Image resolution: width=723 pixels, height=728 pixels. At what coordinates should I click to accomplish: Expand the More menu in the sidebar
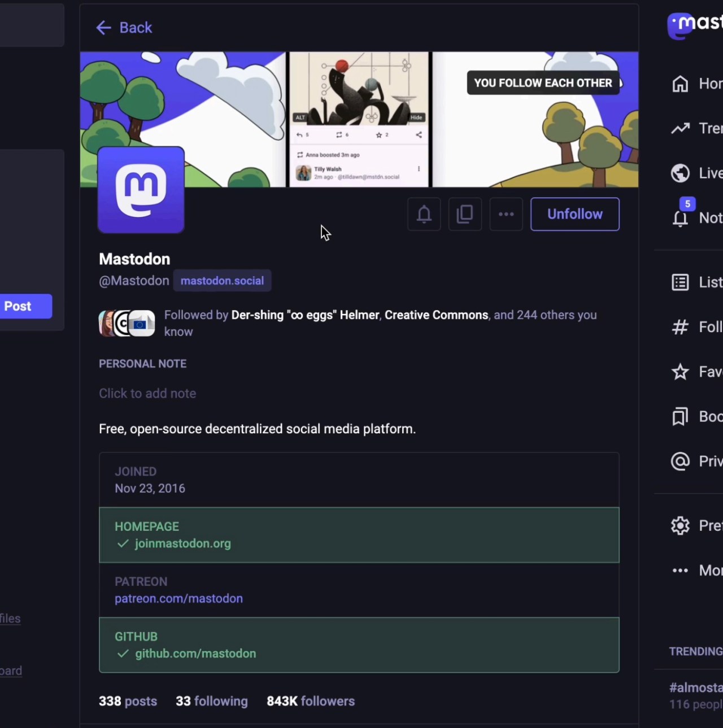pyautogui.click(x=680, y=570)
